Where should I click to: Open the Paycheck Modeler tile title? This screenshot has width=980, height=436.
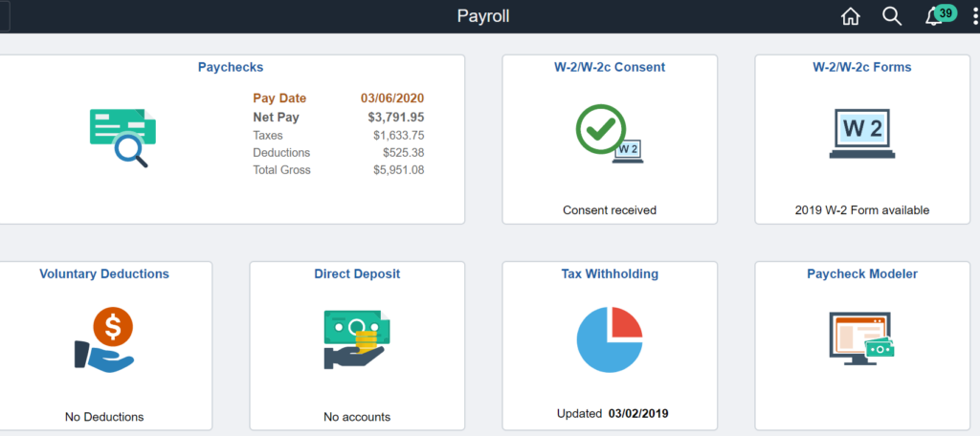(x=862, y=273)
